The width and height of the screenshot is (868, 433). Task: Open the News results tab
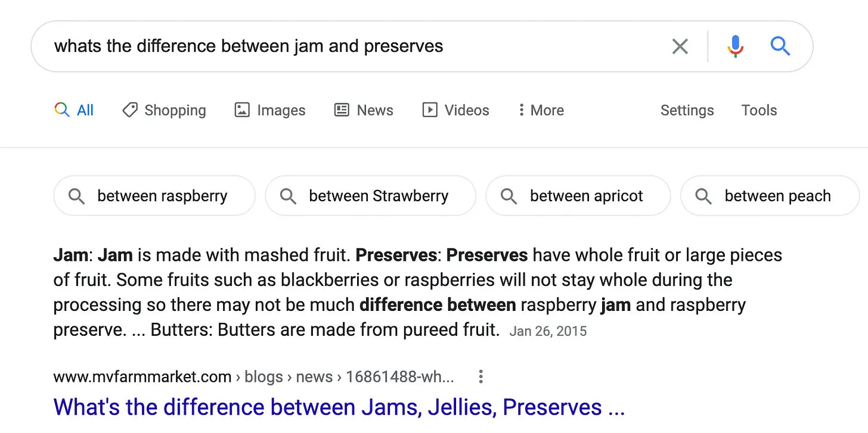coord(364,110)
